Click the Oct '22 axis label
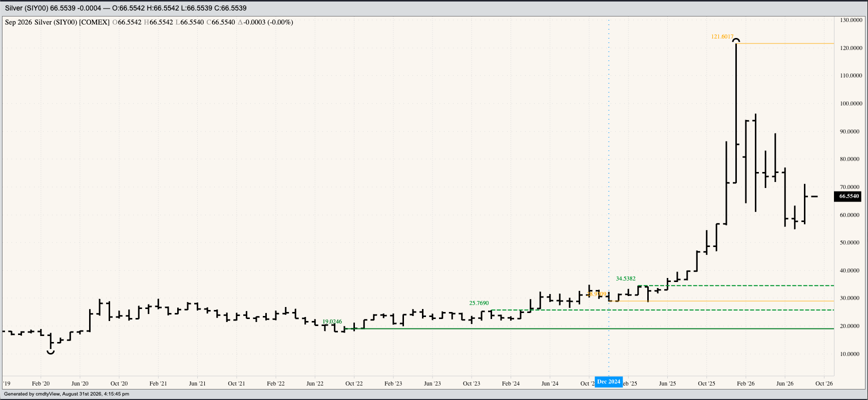 pyautogui.click(x=354, y=383)
